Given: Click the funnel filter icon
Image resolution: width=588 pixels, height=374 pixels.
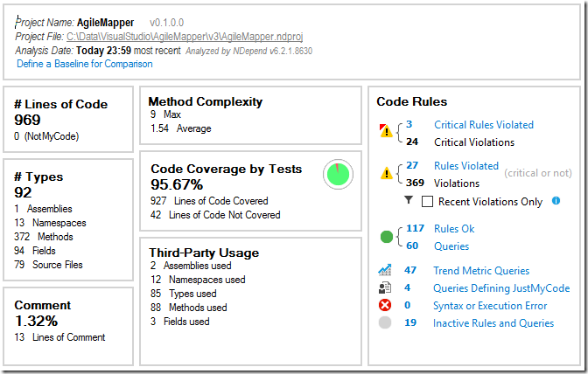Looking at the screenshot, I should (x=409, y=200).
